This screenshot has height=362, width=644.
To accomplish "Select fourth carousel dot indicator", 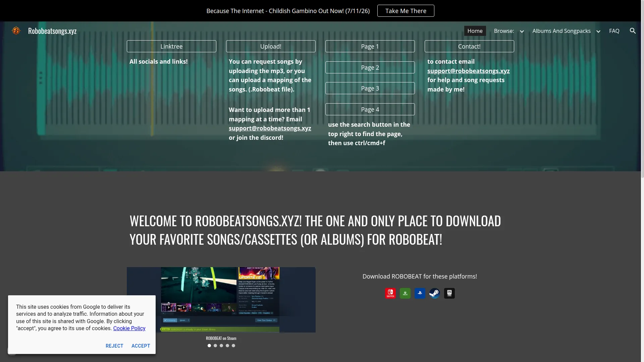I will tap(227, 346).
